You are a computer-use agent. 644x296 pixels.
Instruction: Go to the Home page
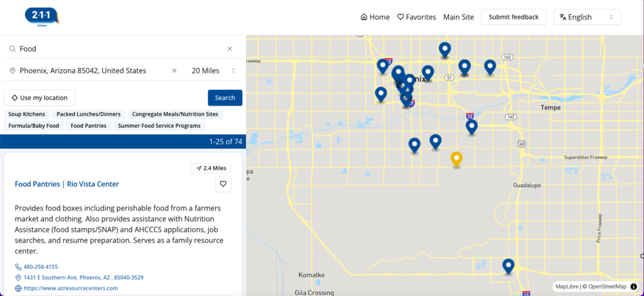pos(375,17)
